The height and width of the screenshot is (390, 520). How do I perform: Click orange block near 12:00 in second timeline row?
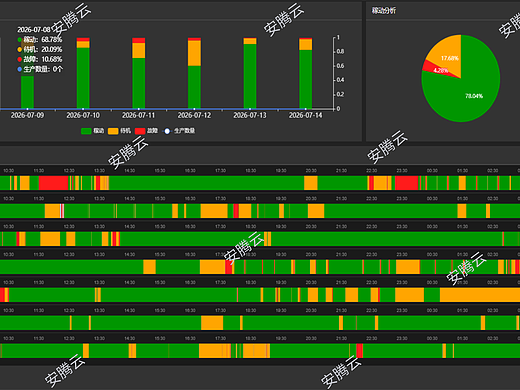point(52,211)
